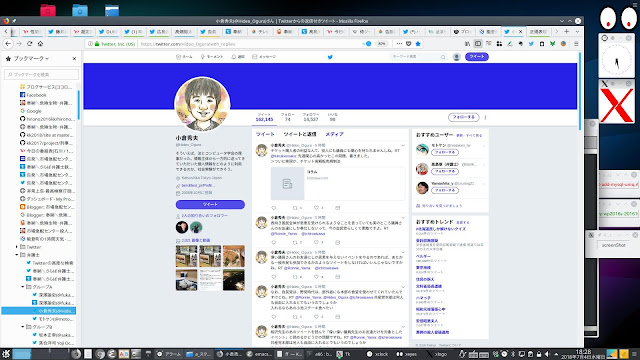Open the first tweet's dropdown caret
The width and height of the screenshot is (640, 360).
point(403,145)
